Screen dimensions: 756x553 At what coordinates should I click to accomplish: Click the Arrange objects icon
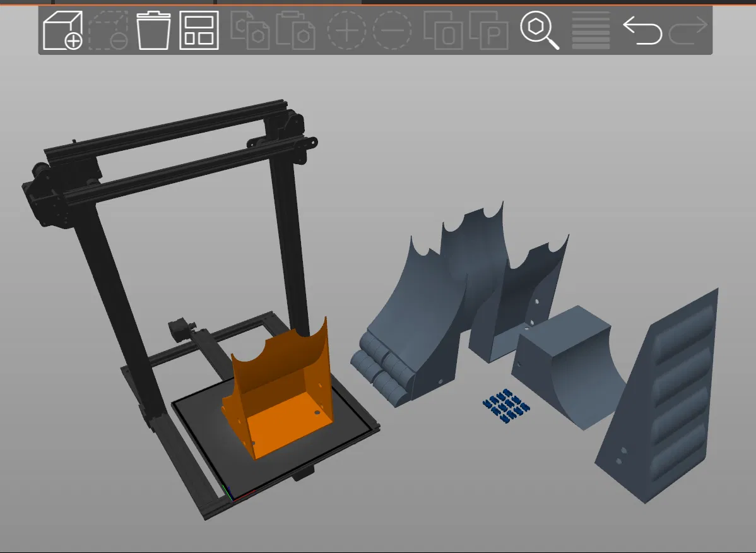pyautogui.click(x=199, y=30)
